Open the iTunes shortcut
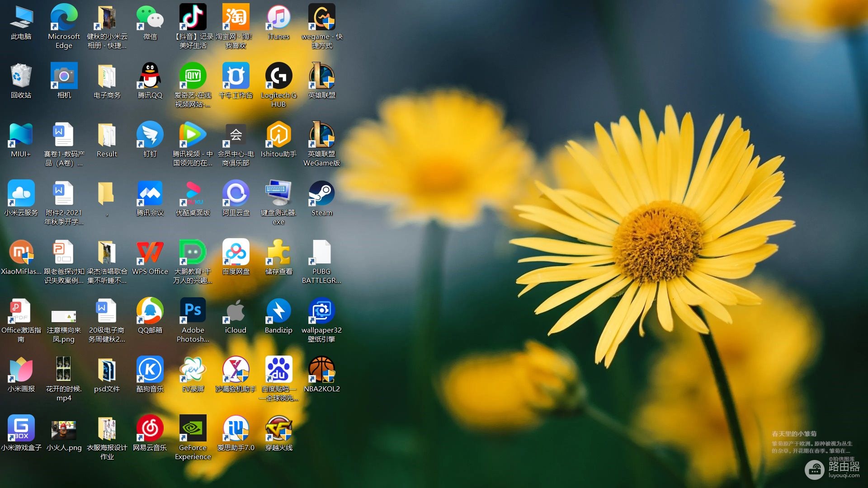868x488 pixels. click(278, 22)
